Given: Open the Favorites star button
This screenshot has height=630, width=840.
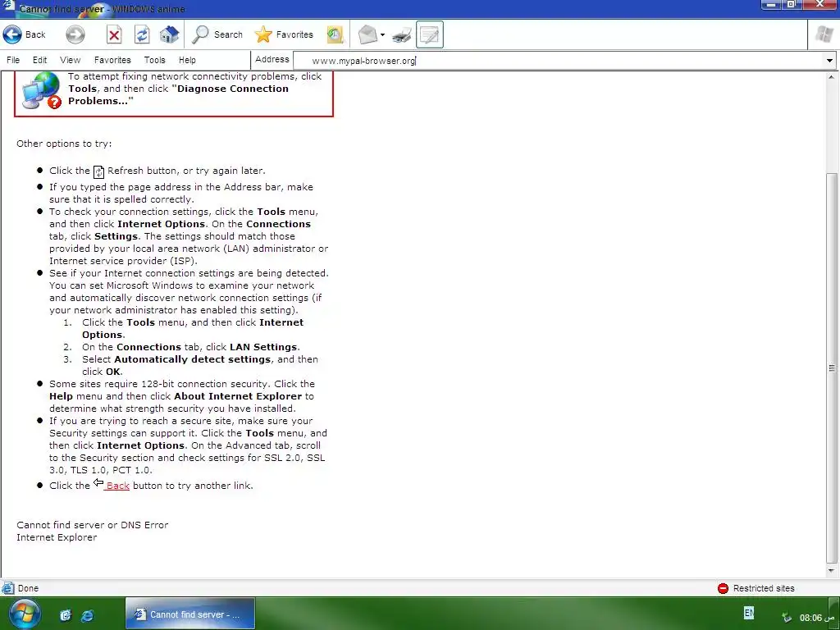Looking at the screenshot, I should tap(284, 34).
